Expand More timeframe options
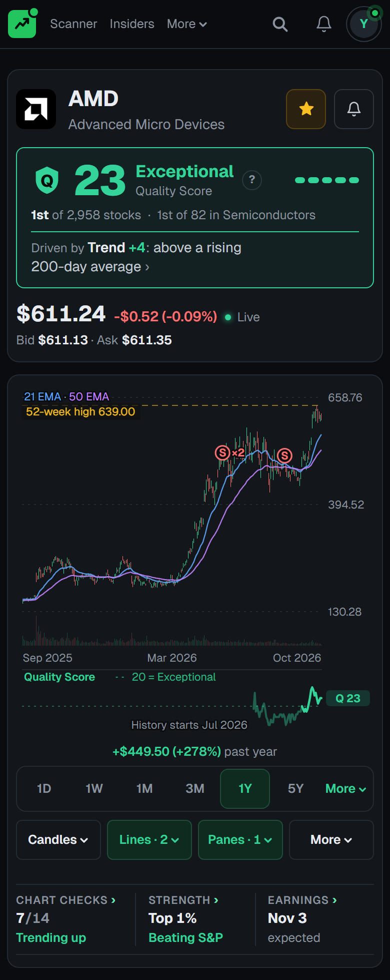This screenshot has height=980, width=390. click(346, 789)
